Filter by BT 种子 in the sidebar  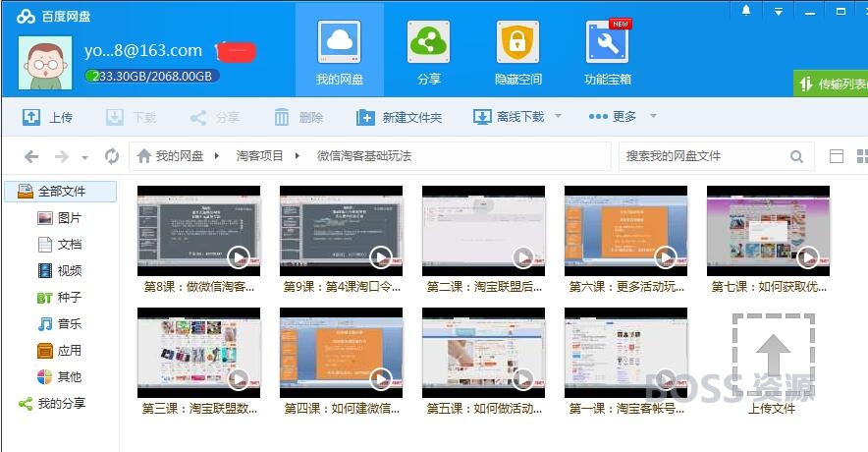59,297
